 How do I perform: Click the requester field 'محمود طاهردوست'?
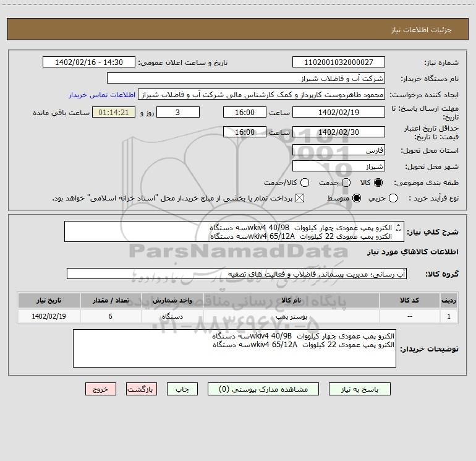pos(261,94)
